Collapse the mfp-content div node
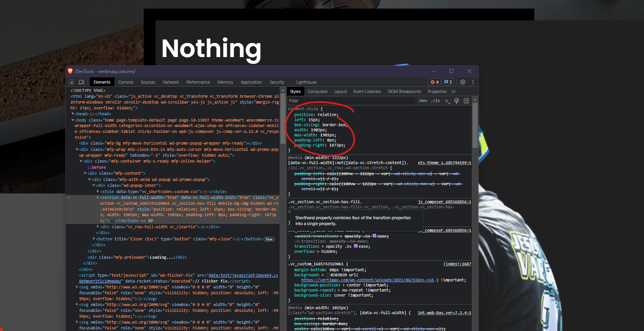This screenshot has height=331, width=644. [86, 173]
